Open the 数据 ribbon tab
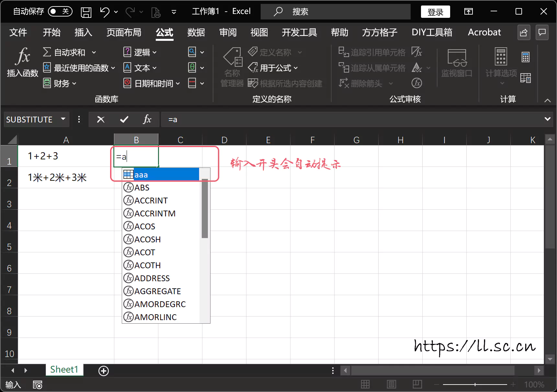This screenshot has height=392, width=557. (196, 32)
